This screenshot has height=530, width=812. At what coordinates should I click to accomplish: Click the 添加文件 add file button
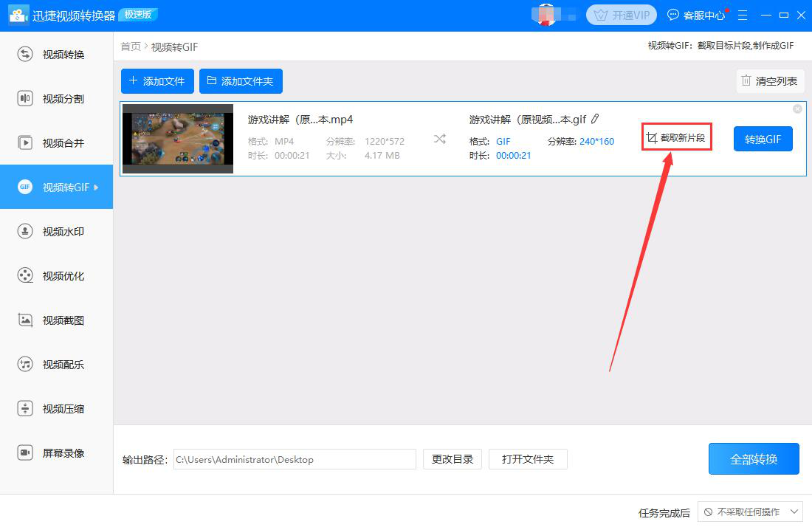pyautogui.click(x=157, y=81)
